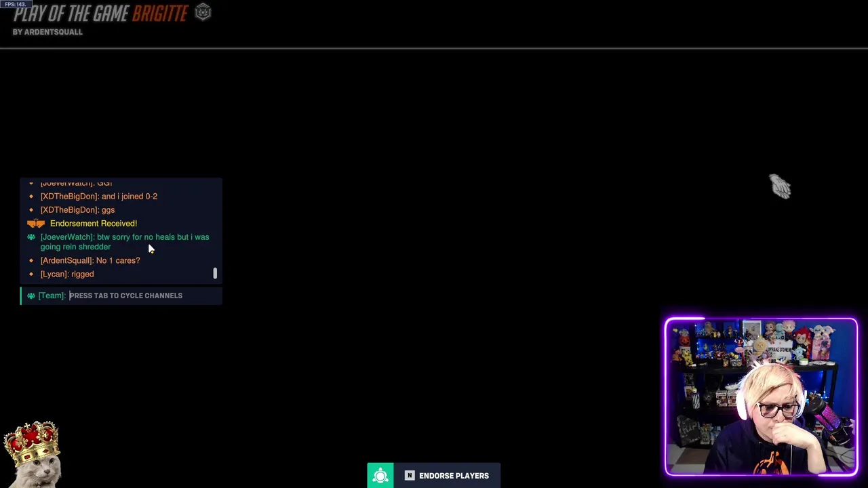The width and height of the screenshot is (868, 488).
Task: Click the 'Endorsement Received!' chat message
Action: [94, 224]
